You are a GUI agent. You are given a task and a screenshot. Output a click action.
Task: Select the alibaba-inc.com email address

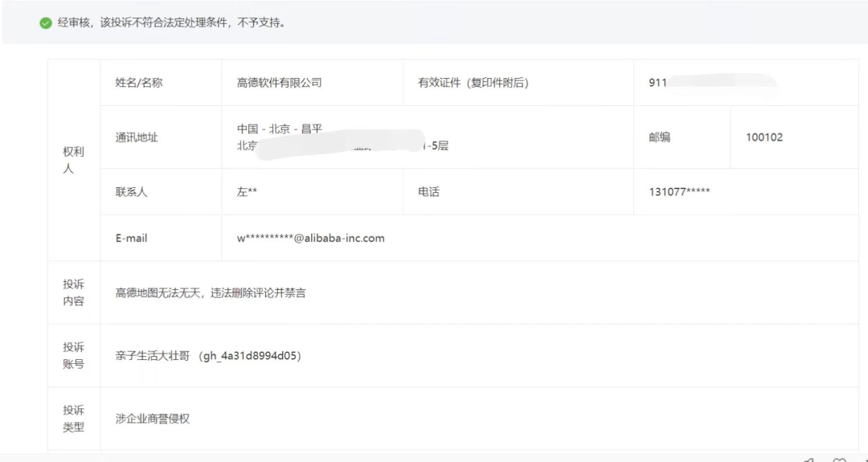(x=310, y=239)
